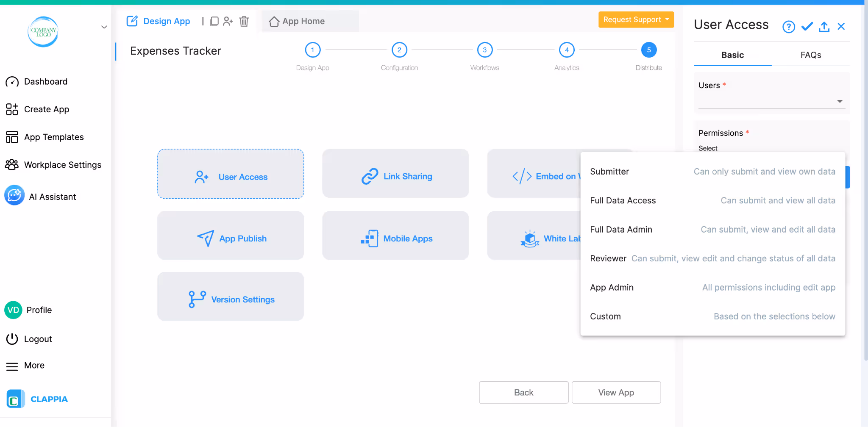Open the Users dropdown

click(x=839, y=101)
